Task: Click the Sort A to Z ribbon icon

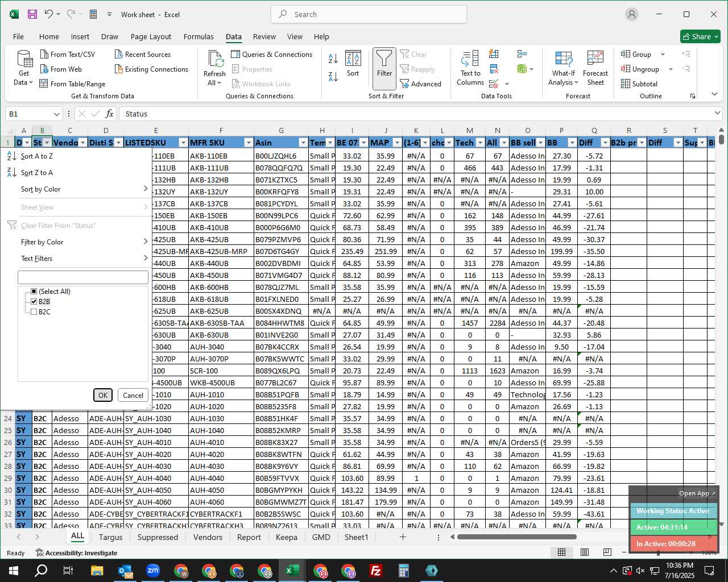Action: pos(333,58)
